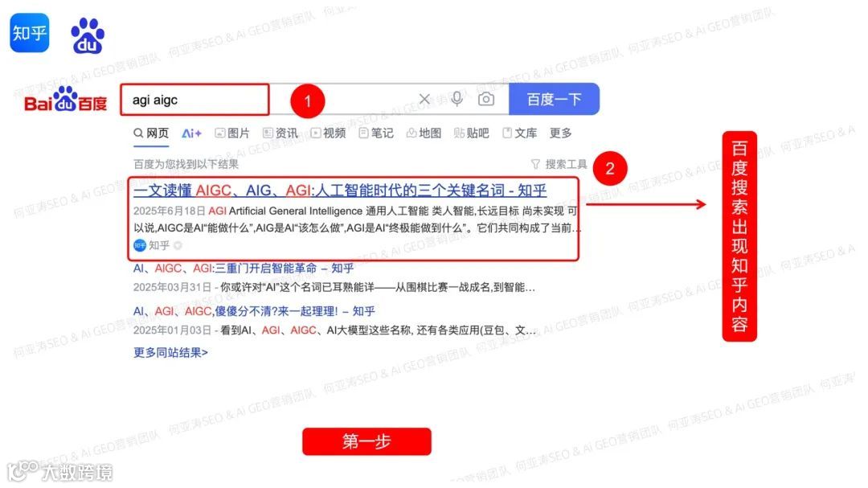Click small Zhihu avatar icon under first result
This screenshot has width=868, height=488.
(140, 245)
